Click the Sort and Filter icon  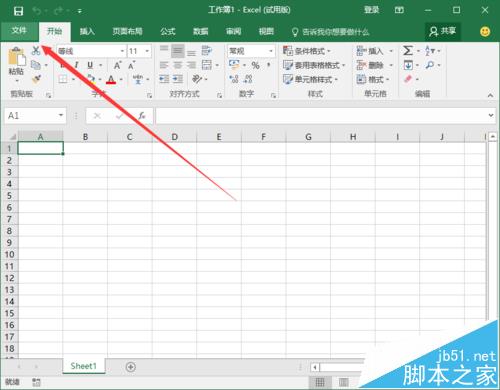pos(430,51)
